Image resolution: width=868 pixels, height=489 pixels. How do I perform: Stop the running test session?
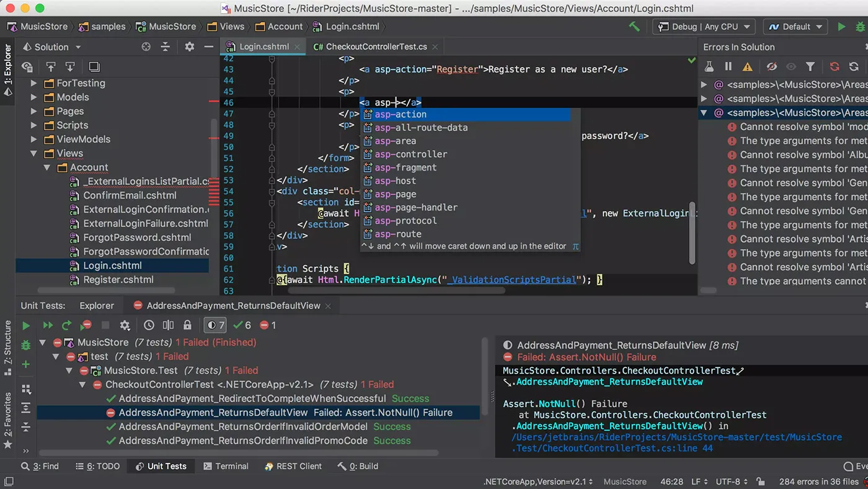[x=106, y=325]
